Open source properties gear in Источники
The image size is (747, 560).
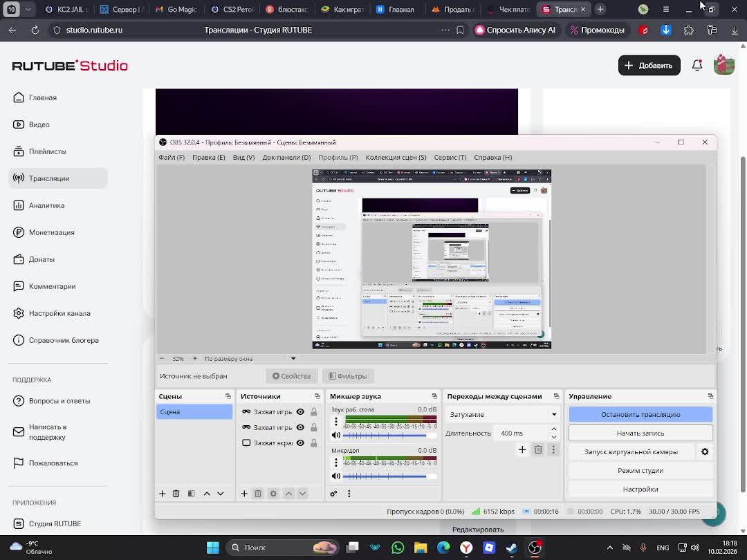click(273, 494)
